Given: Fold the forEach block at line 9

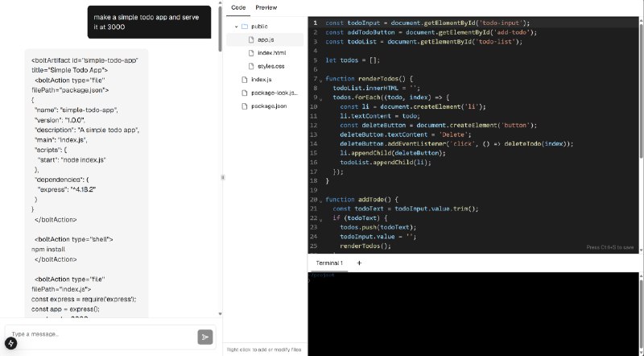Looking at the screenshot, I should pos(320,98).
